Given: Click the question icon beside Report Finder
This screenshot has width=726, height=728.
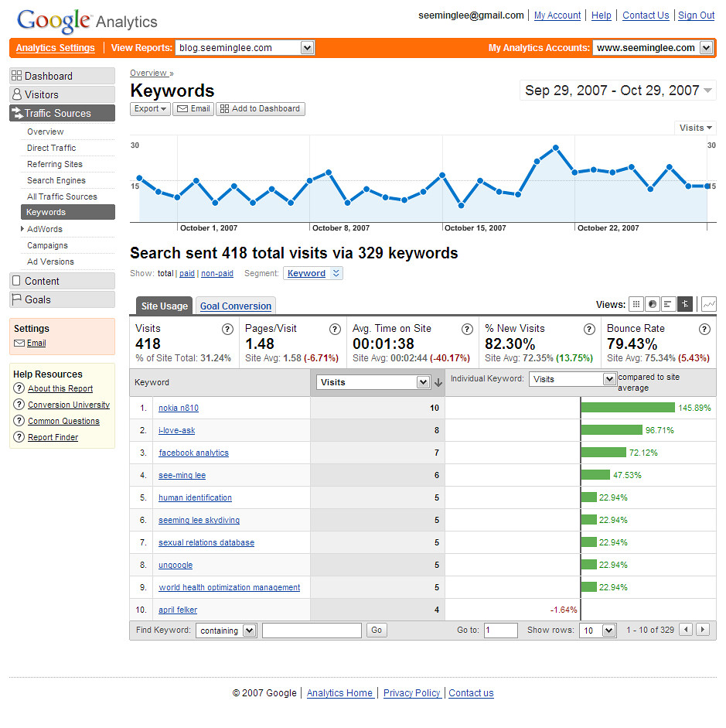Looking at the screenshot, I should coord(19,437).
